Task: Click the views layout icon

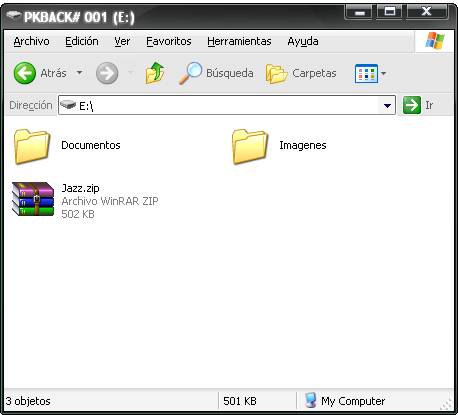Action: [366, 73]
